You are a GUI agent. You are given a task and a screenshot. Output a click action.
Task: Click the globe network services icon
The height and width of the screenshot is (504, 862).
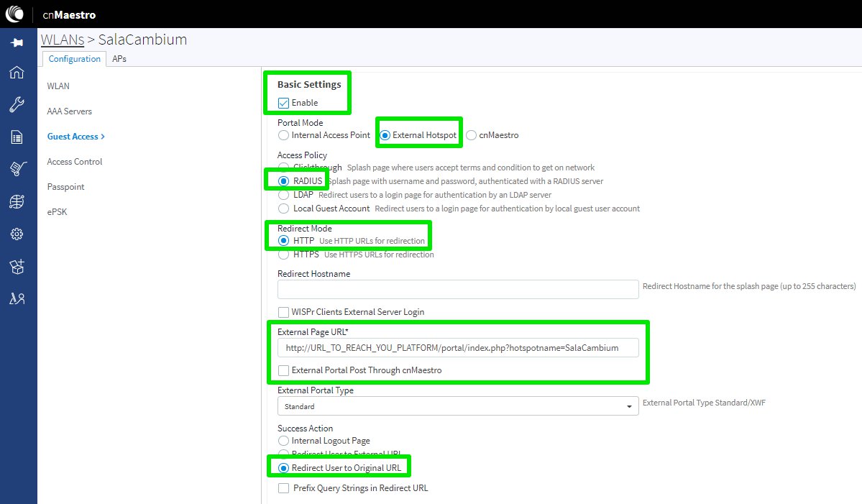[17, 202]
